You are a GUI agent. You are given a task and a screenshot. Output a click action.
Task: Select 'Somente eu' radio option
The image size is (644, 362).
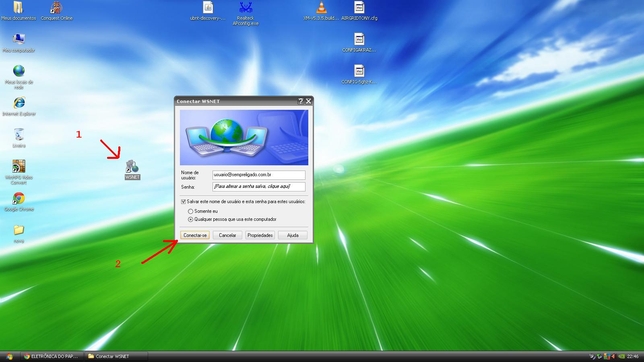click(x=190, y=211)
